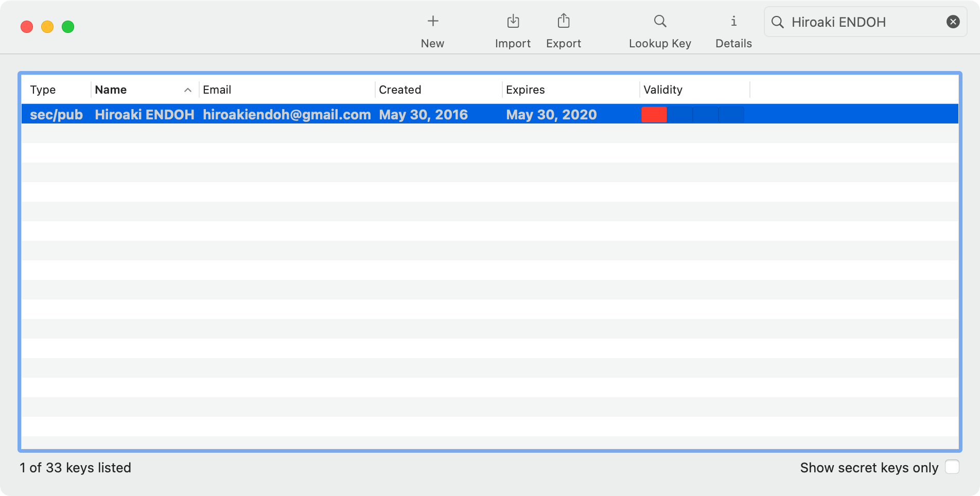The height and width of the screenshot is (496, 980).
Task: Click the yellow minimize window button
Action: pos(47,27)
